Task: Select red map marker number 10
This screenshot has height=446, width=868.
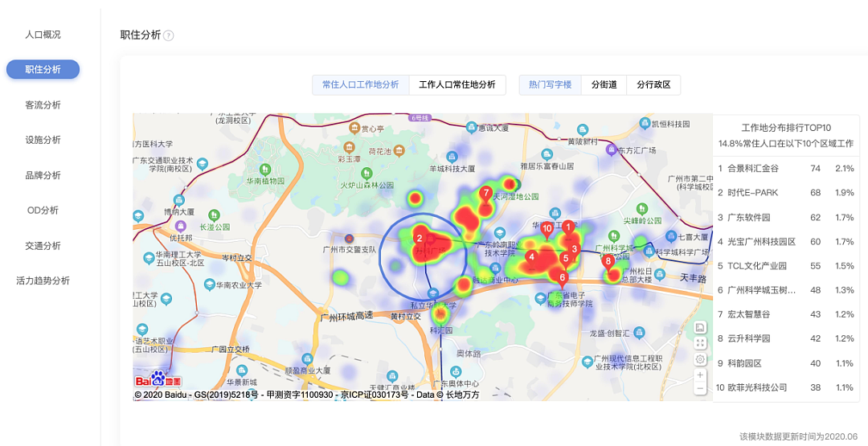Action: coord(547,230)
